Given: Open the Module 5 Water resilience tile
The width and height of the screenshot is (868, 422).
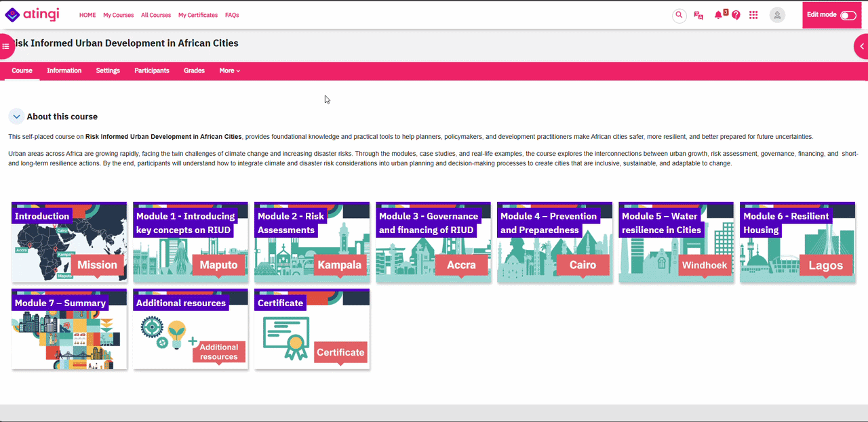Looking at the screenshot, I should [676, 242].
